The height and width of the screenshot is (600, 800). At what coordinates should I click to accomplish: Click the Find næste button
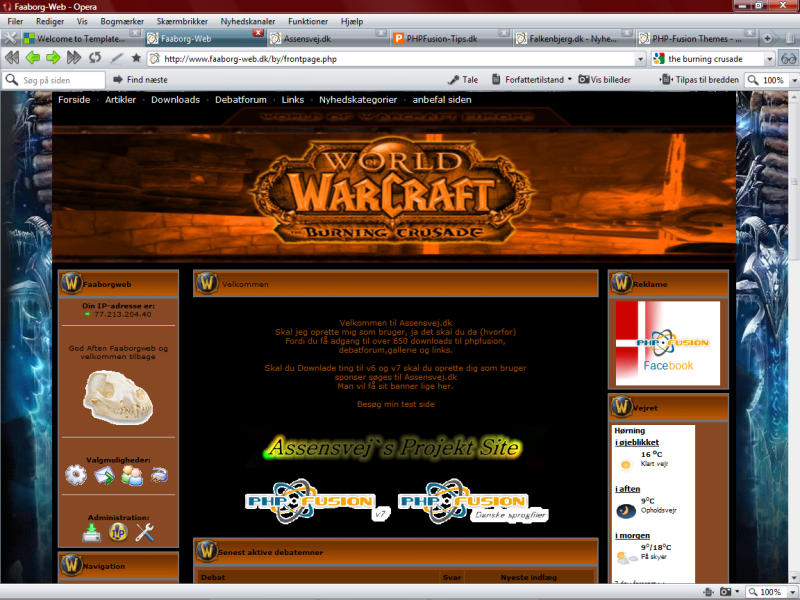coord(140,80)
